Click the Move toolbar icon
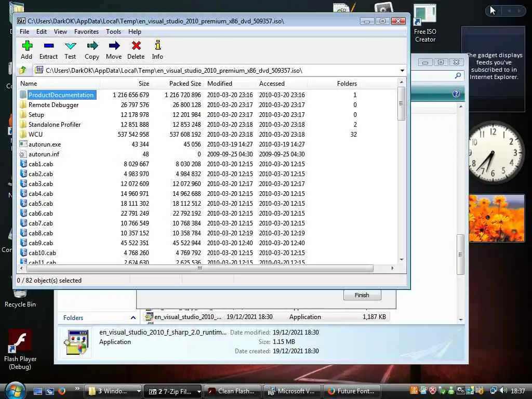 tap(114, 46)
